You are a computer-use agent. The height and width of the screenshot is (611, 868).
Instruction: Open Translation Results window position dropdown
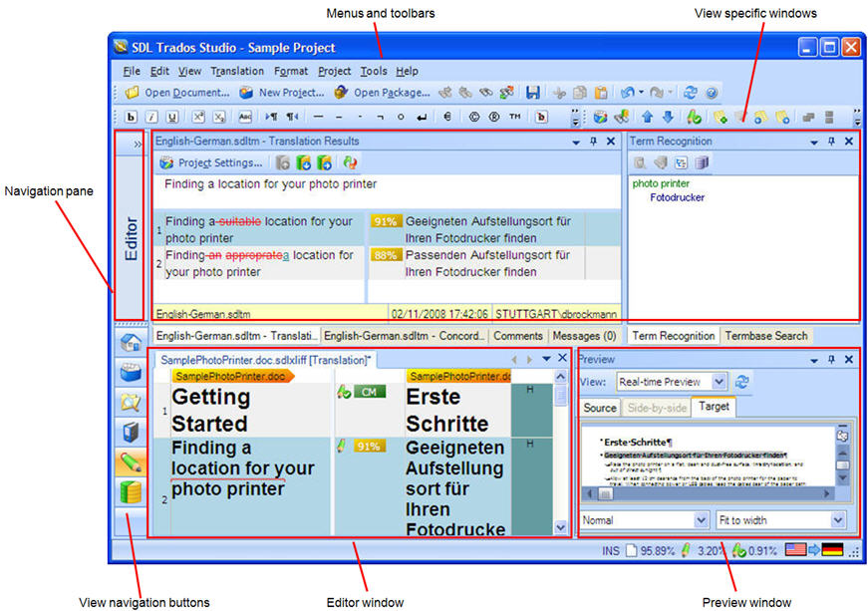(x=576, y=143)
